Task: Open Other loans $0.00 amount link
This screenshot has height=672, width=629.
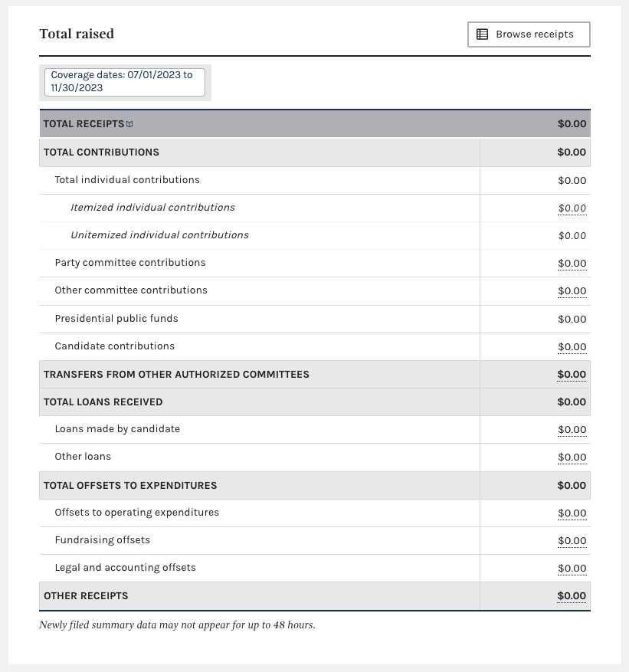Action: click(572, 457)
